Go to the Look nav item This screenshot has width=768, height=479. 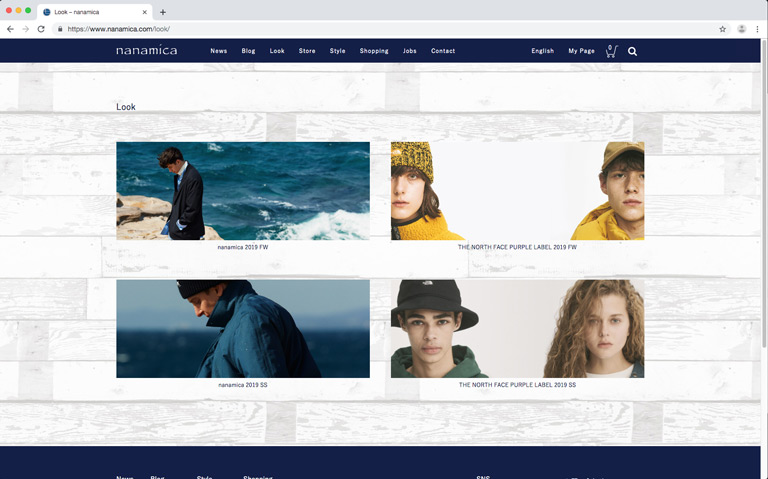point(277,51)
